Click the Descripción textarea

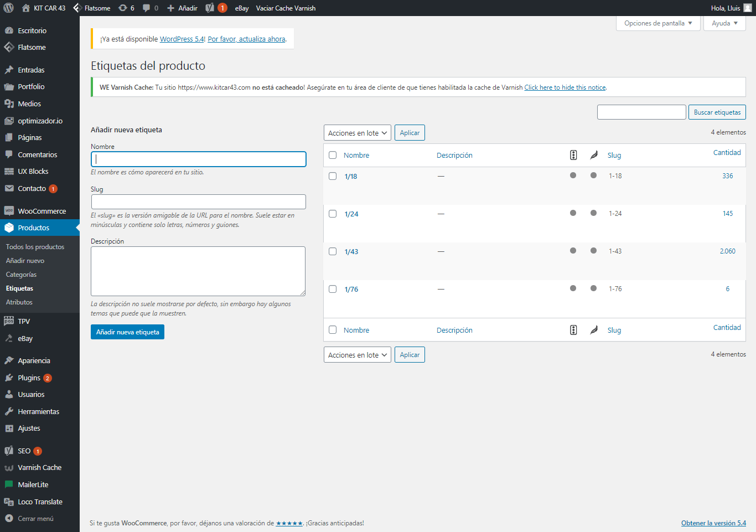point(198,271)
